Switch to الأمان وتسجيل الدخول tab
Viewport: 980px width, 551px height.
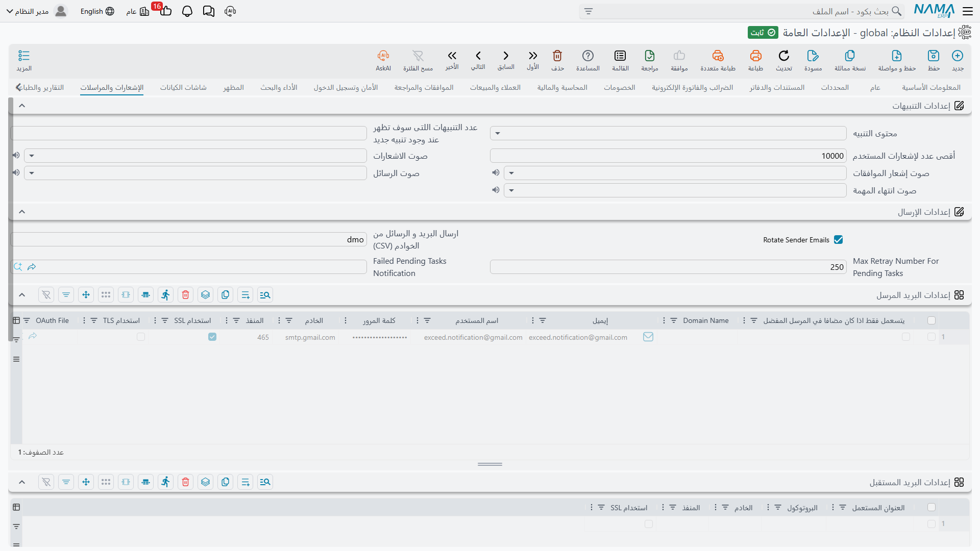tap(346, 88)
